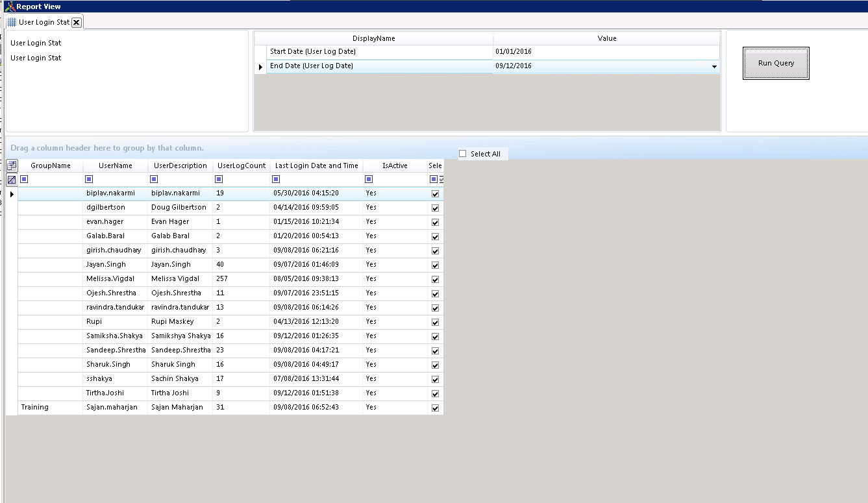
Task: Click the grid icon on User Login Stat tab
Action: pyautogui.click(x=12, y=22)
